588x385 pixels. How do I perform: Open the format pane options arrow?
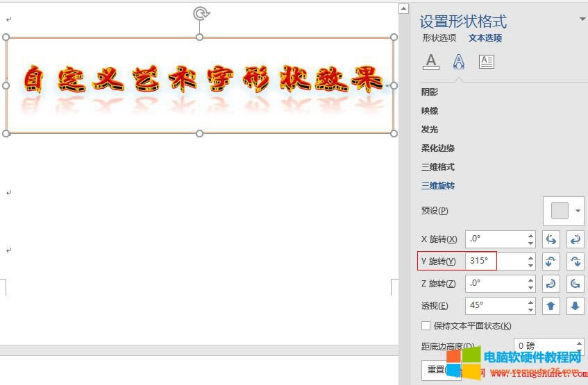[582, 19]
